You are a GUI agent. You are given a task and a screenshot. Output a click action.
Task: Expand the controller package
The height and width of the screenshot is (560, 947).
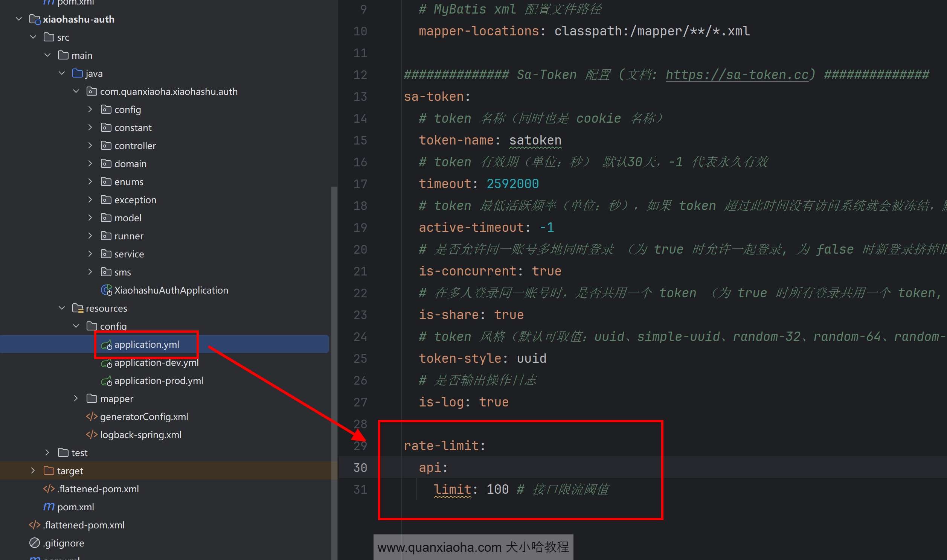click(x=90, y=146)
